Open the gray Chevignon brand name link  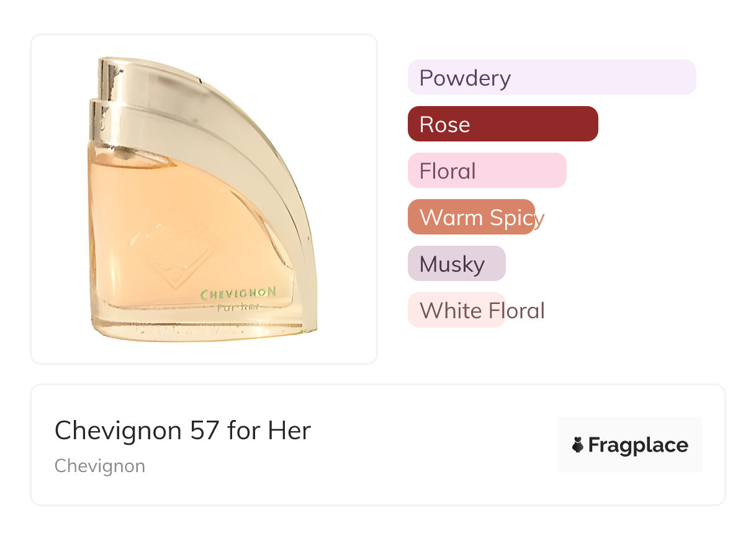pos(100,466)
